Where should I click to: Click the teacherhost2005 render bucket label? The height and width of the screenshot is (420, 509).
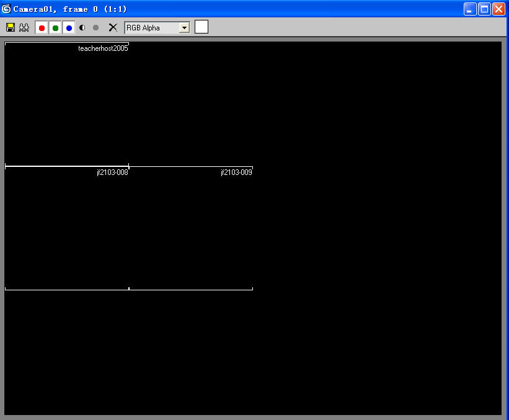[103, 48]
